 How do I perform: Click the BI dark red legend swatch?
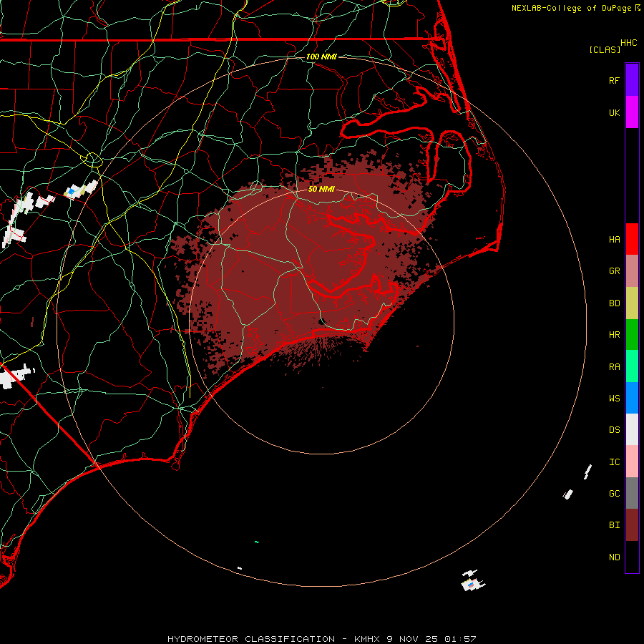632,525
